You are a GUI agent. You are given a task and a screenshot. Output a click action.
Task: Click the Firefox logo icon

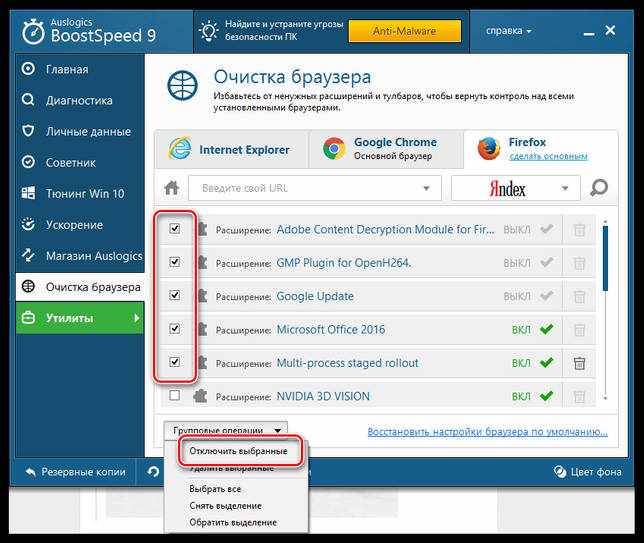(x=489, y=149)
